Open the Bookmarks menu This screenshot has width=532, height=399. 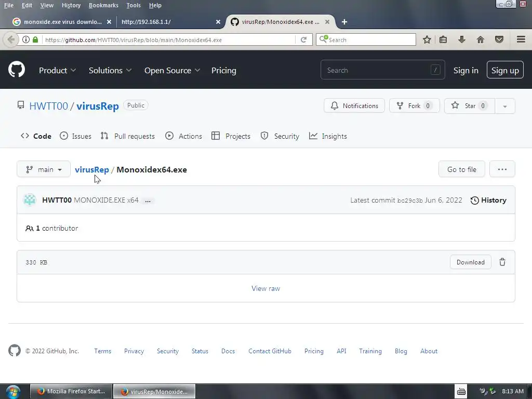103,5
